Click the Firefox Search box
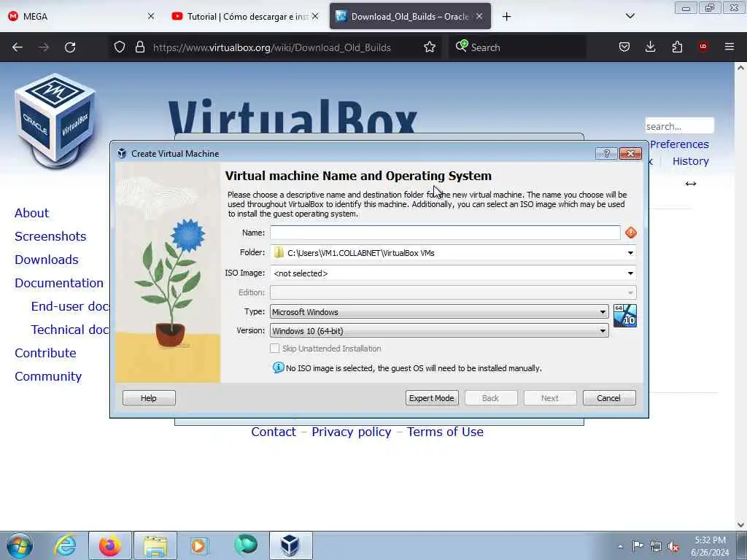This screenshot has height=560, width=747. tap(517, 47)
